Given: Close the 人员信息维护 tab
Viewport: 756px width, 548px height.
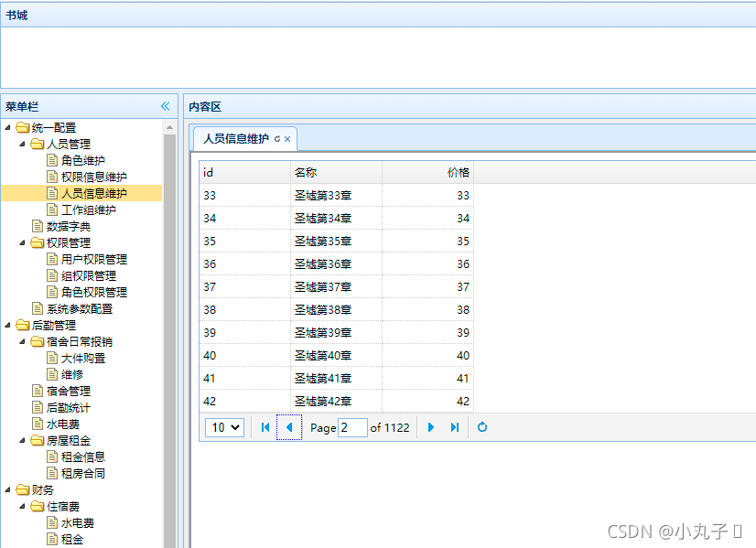Looking at the screenshot, I should point(287,139).
